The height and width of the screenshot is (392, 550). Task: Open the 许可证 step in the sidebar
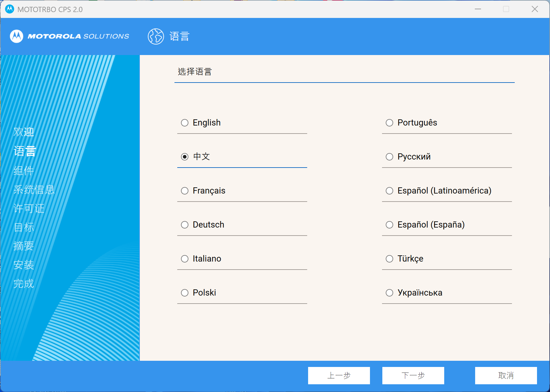[x=29, y=208]
